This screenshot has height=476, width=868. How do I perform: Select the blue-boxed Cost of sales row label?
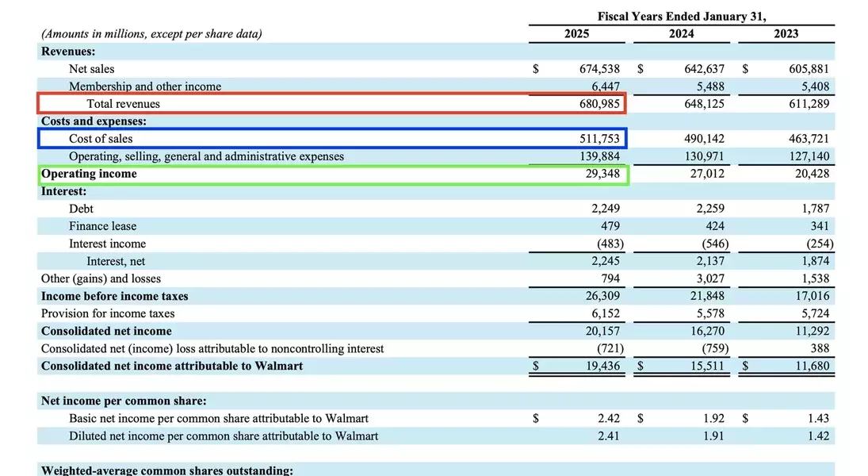click(101, 139)
